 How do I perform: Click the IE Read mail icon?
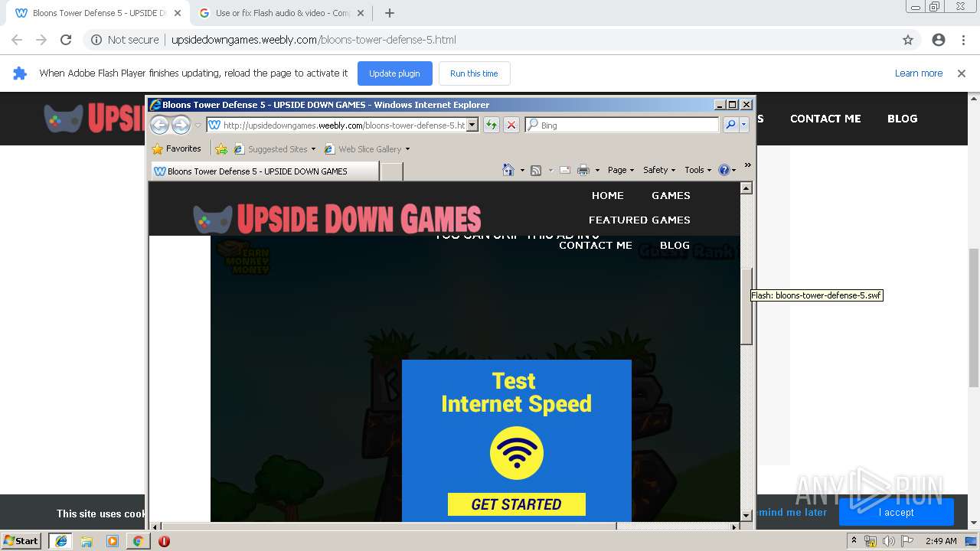click(565, 170)
